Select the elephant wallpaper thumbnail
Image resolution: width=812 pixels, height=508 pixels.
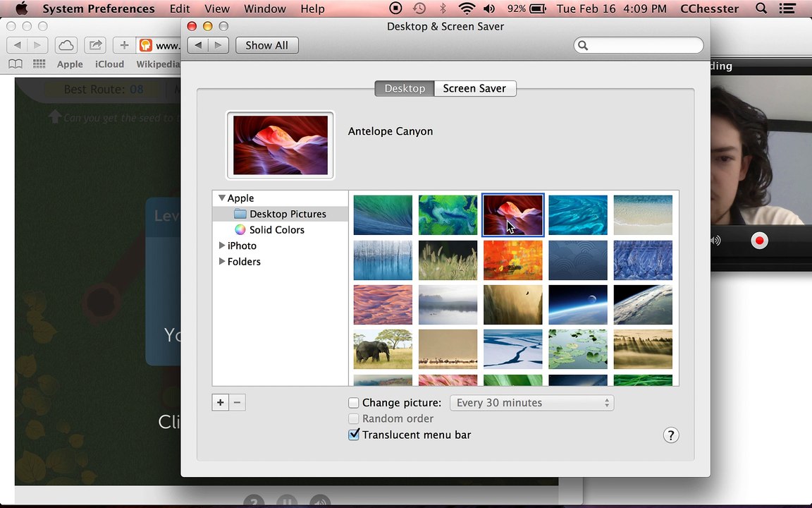[x=383, y=349]
